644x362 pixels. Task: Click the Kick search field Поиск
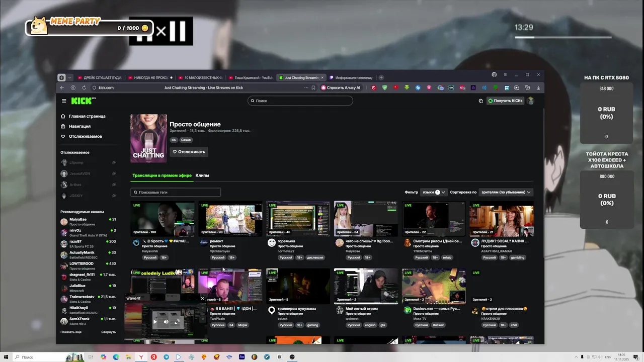300,101
